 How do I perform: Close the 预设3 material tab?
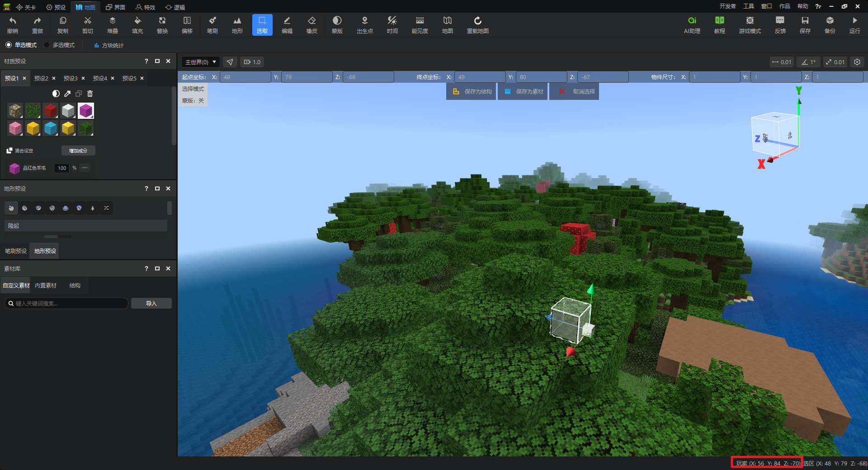pyautogui.click(x=83, y=78)
